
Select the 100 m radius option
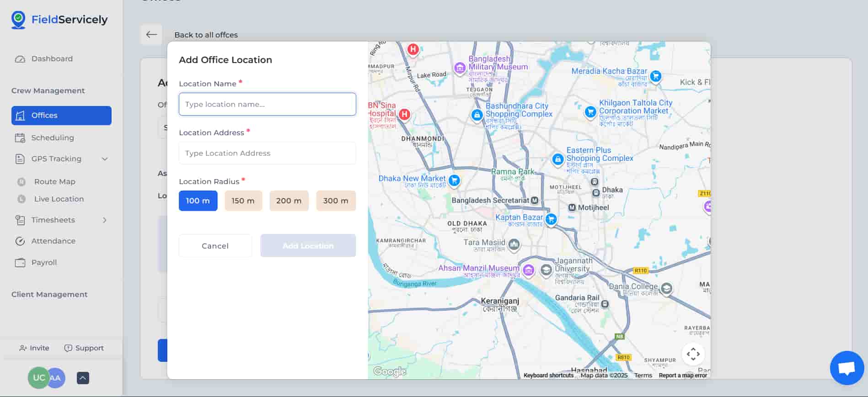tap(198, 201)
